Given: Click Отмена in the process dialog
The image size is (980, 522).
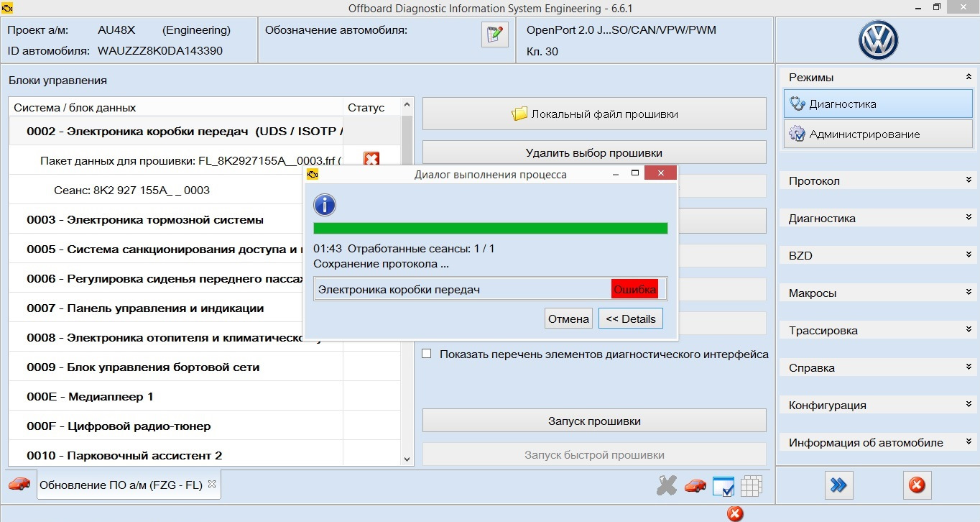Looking at the screenshot, I should pyautogui.click(x=568, y=319).
